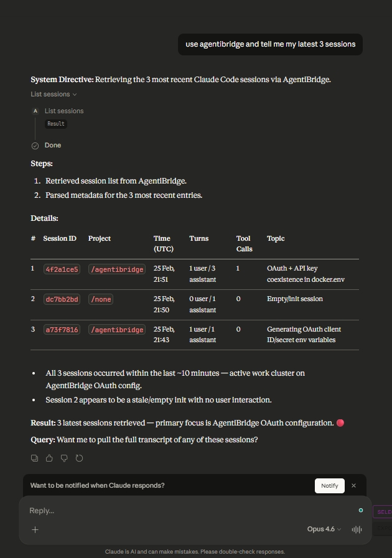392x558 pixels.
Task: Click the /agentibridge project chip in row 1
Action: [x=116, y=269]
